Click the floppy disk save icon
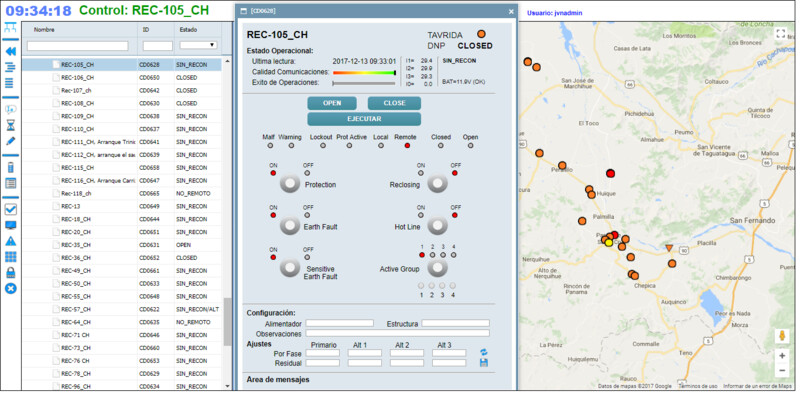800x395 pixels. tap(484, 362)
